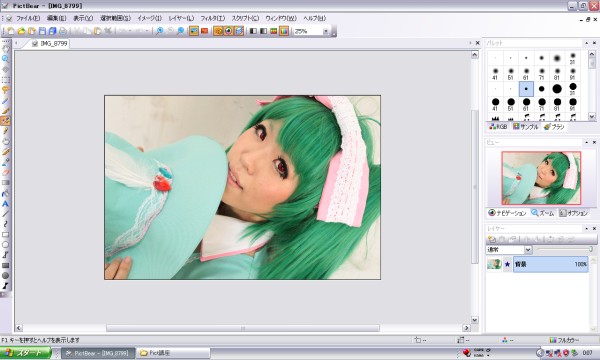
Task: Select the pink Eraser tool
Action: point(5,173)
